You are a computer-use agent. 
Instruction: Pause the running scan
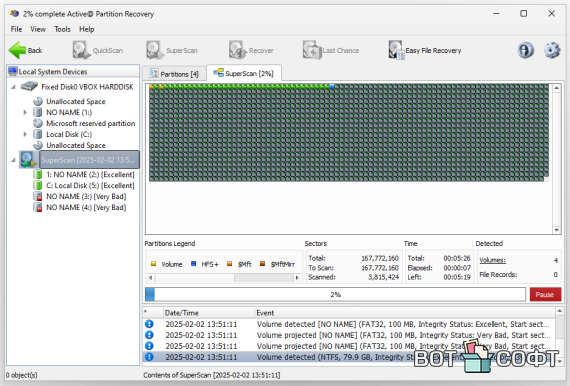[545, 294]
